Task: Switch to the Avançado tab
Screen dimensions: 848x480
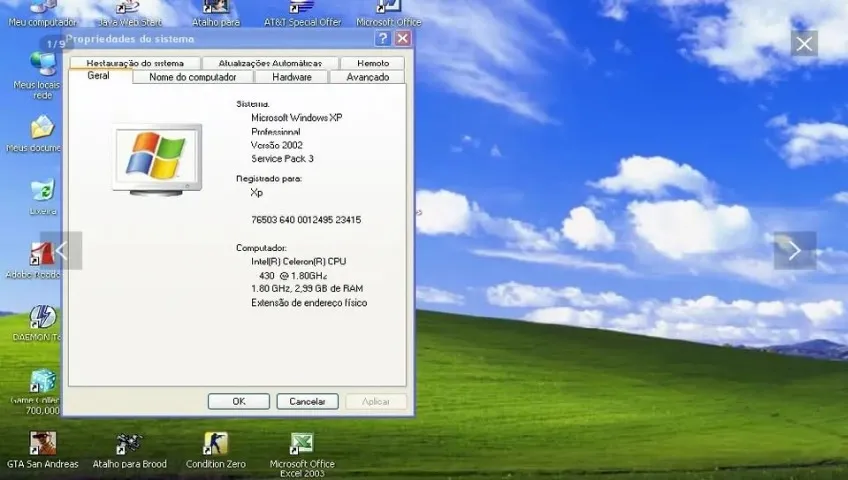Action: [367, 77]
